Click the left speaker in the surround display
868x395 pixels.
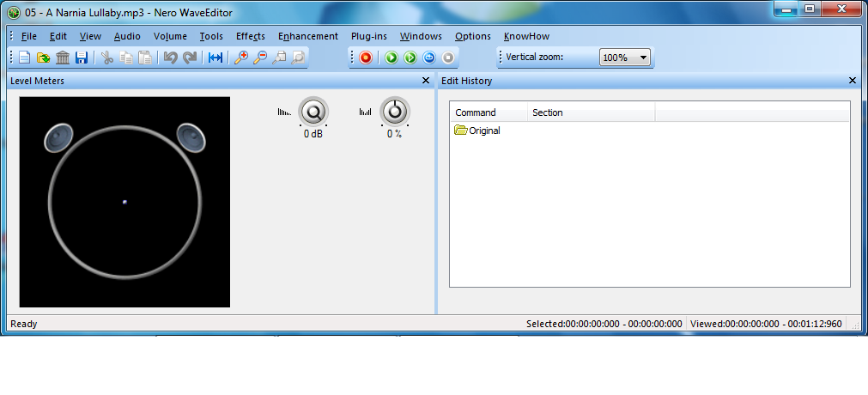(x=58, y=138)
